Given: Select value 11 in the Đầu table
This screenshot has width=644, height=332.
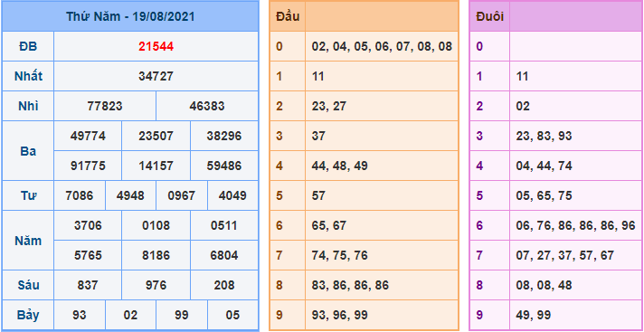Looking at the screenshot, I should [317, 76].
